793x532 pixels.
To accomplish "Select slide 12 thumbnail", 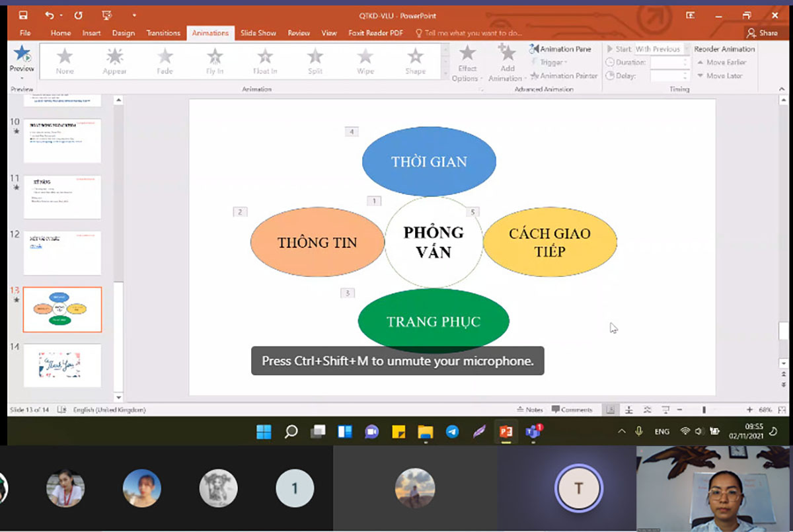I will (62, 253).
